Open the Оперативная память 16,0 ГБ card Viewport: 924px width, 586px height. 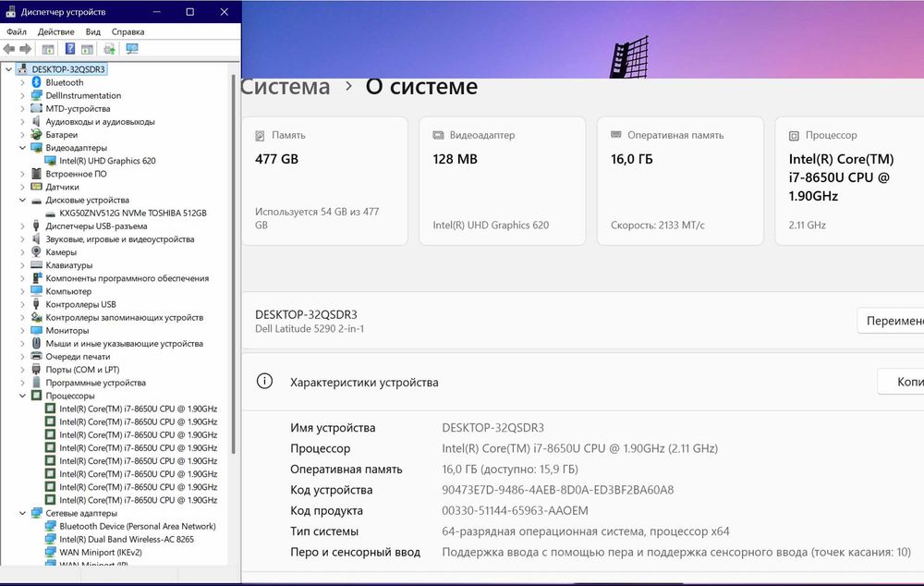[x=681, y=181]
